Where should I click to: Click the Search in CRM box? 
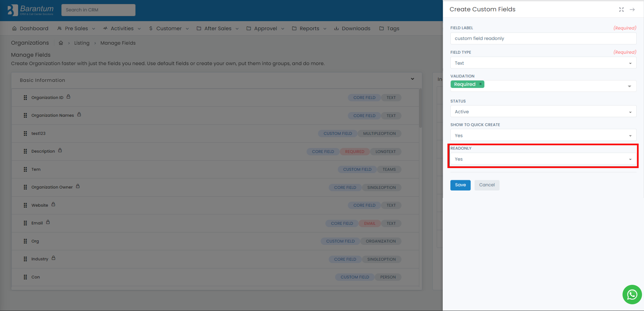[98, 10]
